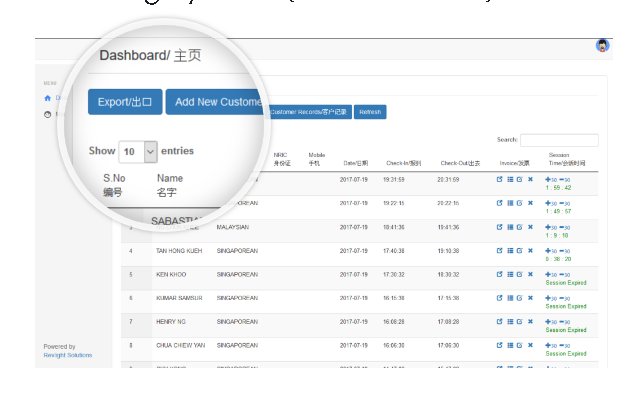The height and width of the screenshot is (414, 630).
Task: Click the edit icon in KUMAR SAMSUR row
Action: coord(520,298)
